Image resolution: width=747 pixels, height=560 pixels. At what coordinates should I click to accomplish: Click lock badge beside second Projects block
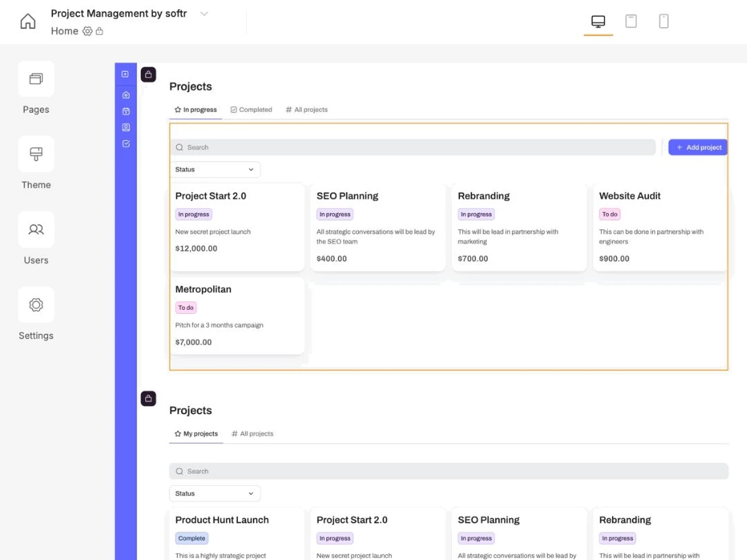click(x=148, y=399)
